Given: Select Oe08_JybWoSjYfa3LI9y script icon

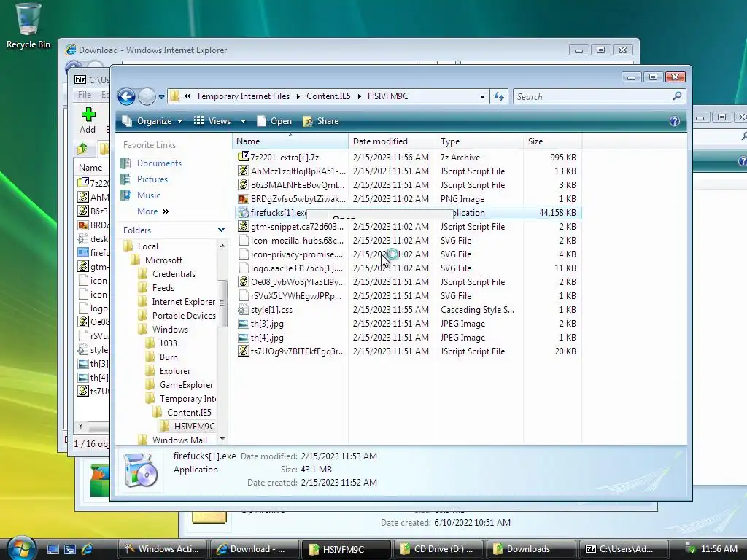Looking at the screenshot, I should coord(244,282).
